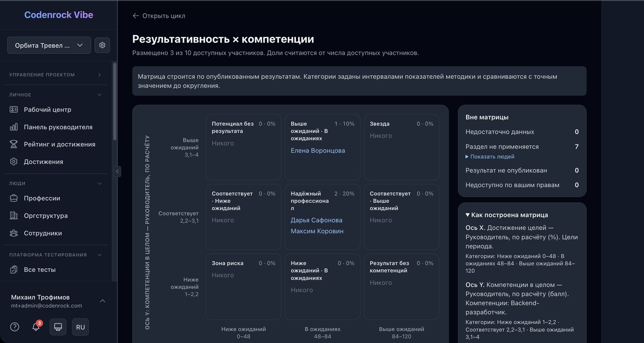Click Недоступно по вашим правам row

[522, 185]
